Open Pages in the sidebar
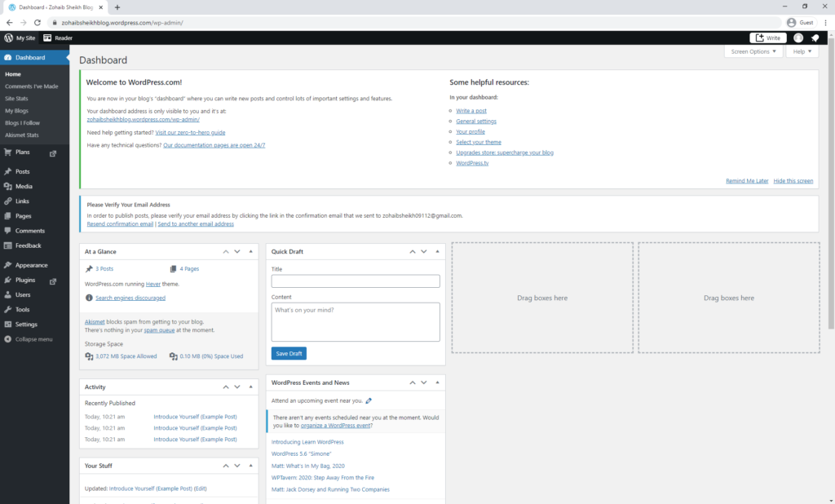 click(23, 216)
